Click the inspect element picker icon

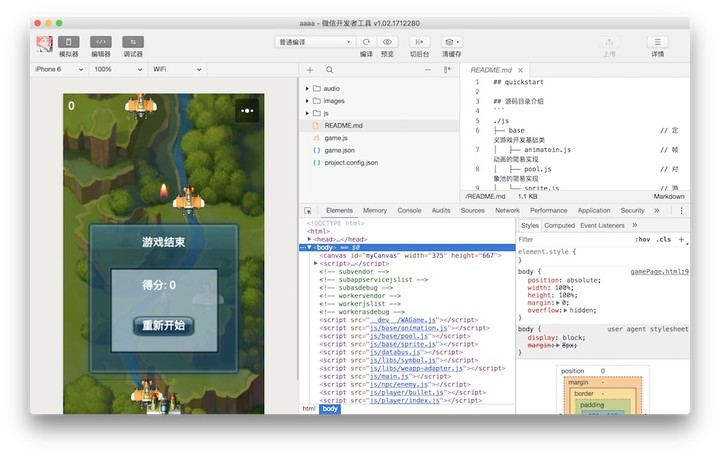tap(308, 211)
